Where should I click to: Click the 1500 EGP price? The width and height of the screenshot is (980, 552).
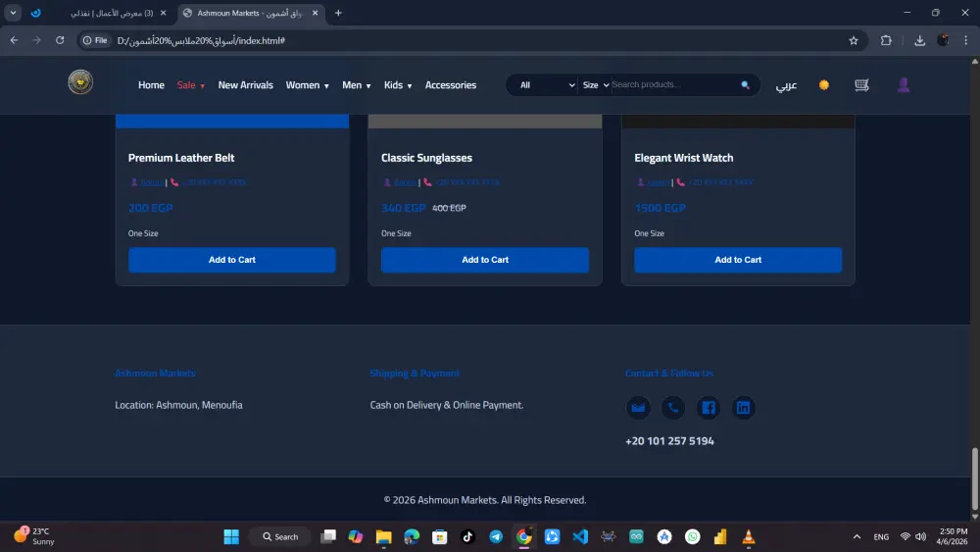(x=660, y=208)
